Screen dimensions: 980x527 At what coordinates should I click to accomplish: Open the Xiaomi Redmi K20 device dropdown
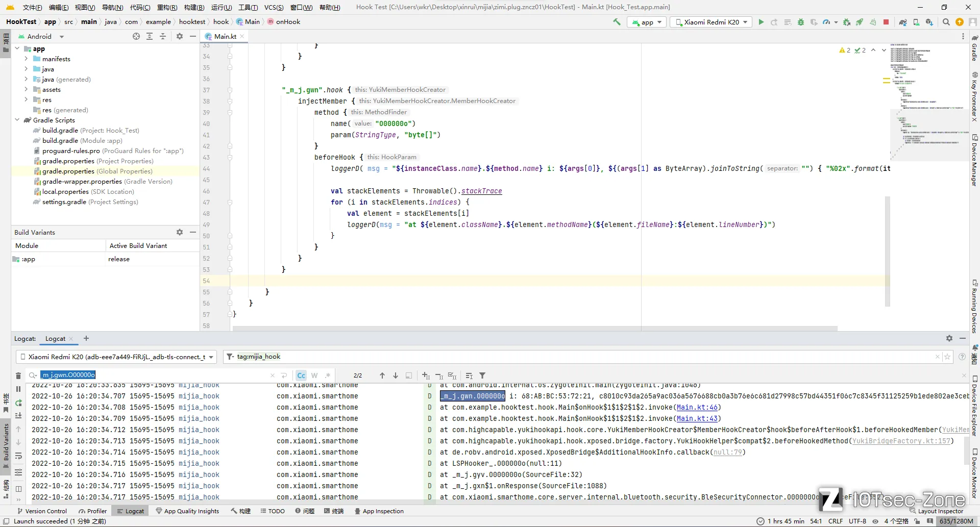click(x=711, y=22)
